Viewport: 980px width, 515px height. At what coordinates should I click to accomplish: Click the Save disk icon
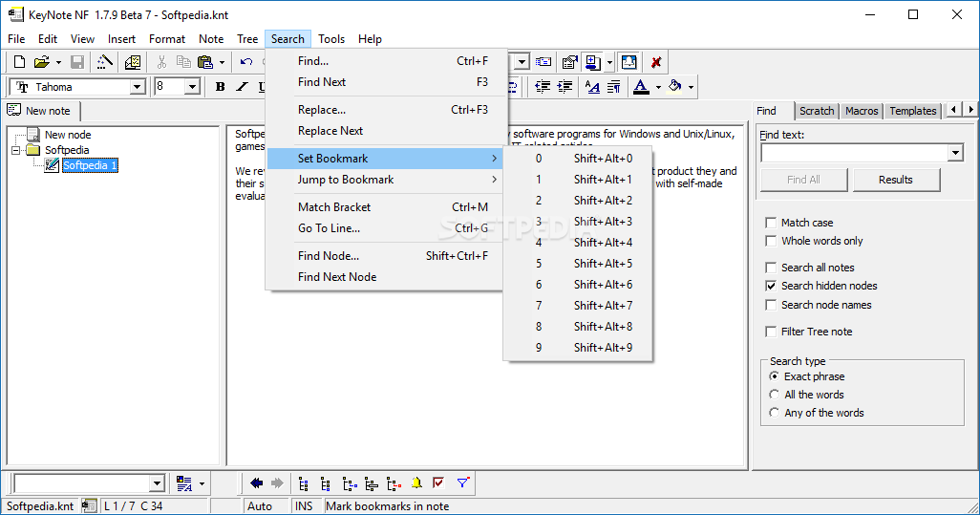click(76, 62)
